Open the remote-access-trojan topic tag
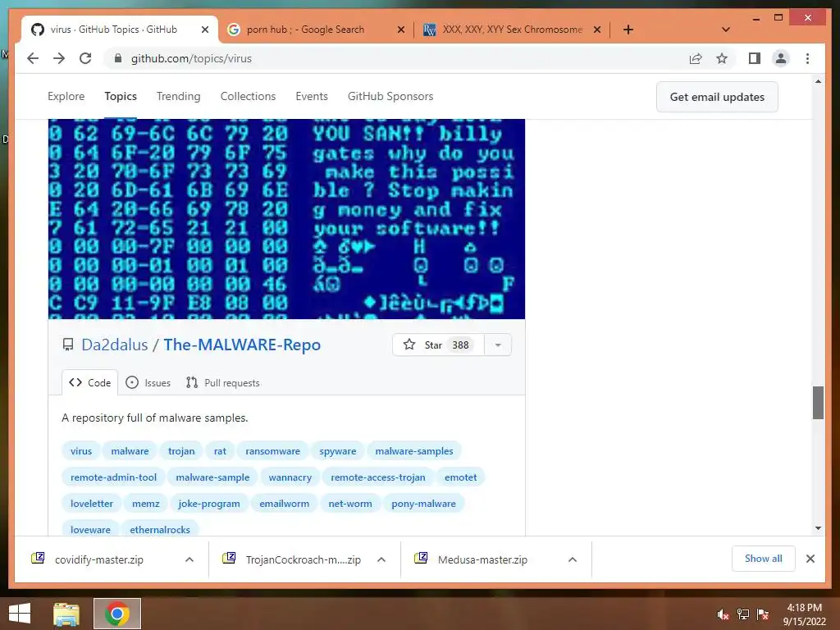 pyautogui.click(x=377, y=477)
